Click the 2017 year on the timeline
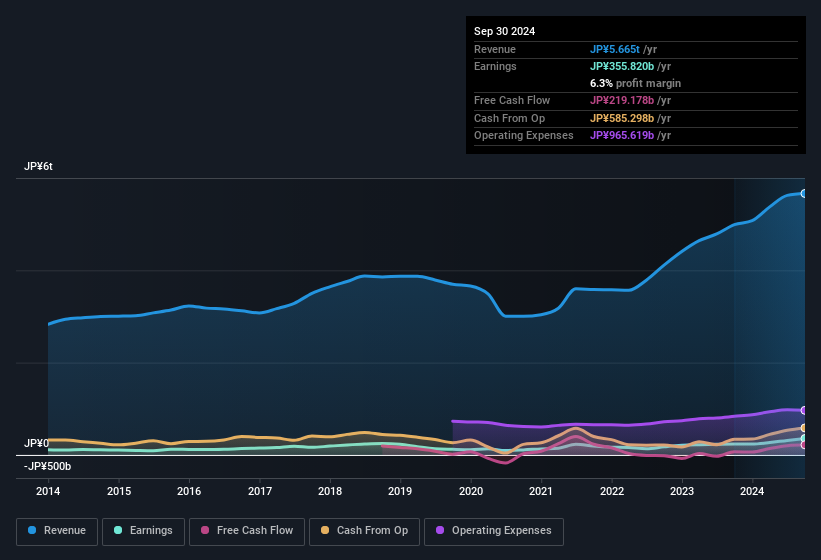821x560 pixels. point(260,491)
